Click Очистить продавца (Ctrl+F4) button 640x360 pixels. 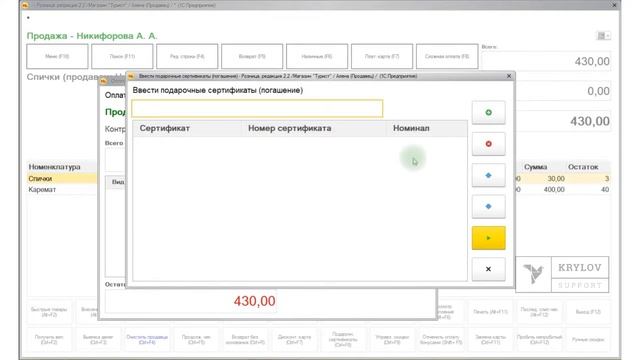point(147,340)
